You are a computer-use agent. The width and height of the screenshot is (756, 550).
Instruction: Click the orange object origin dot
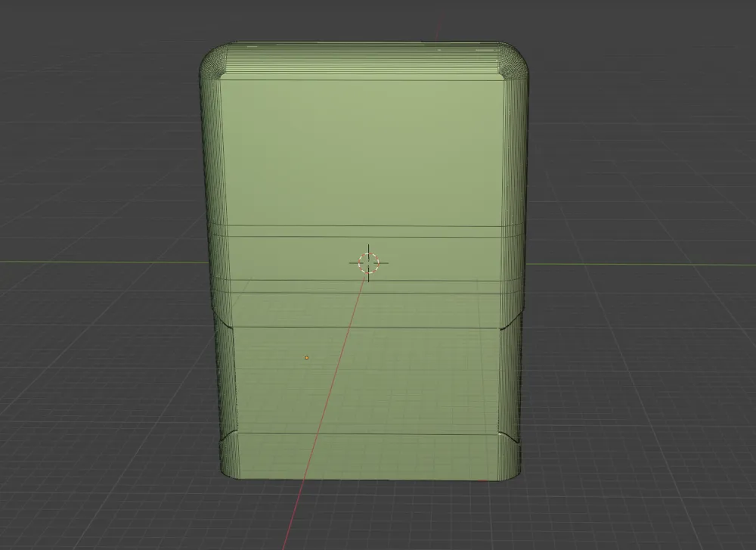[x=306, y=356]
